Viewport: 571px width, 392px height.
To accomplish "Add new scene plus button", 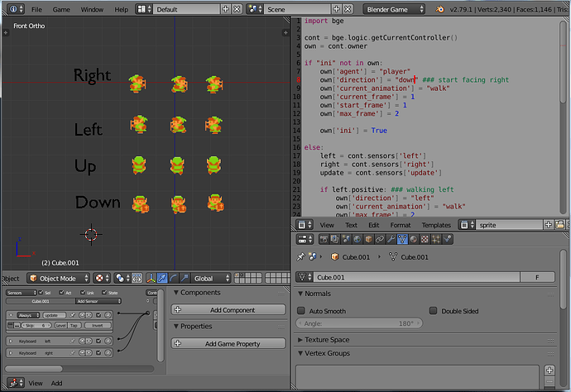I will pos(337,9).
